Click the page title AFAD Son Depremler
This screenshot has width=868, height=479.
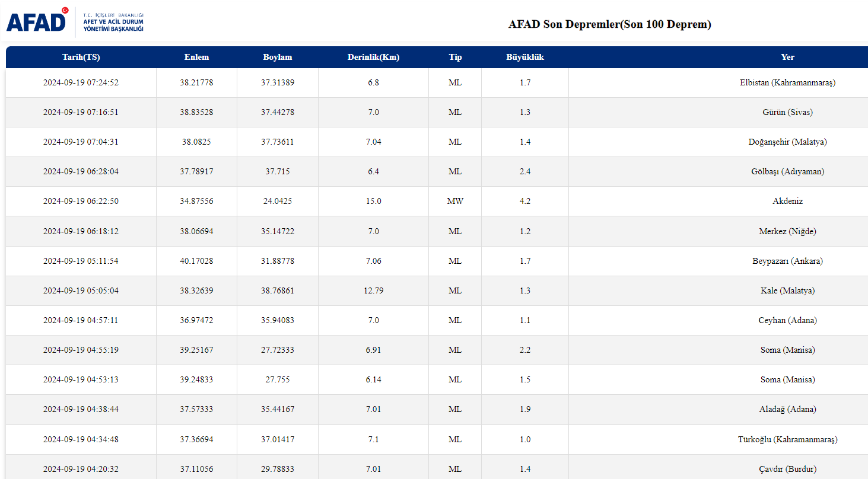[609, 24]
